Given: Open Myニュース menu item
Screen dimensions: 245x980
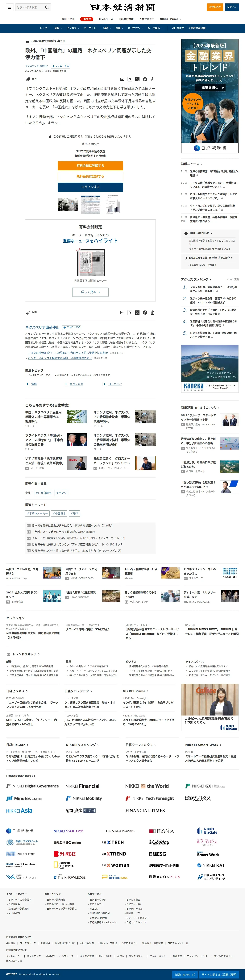Looking at the screenshot, I should point(106,19).
